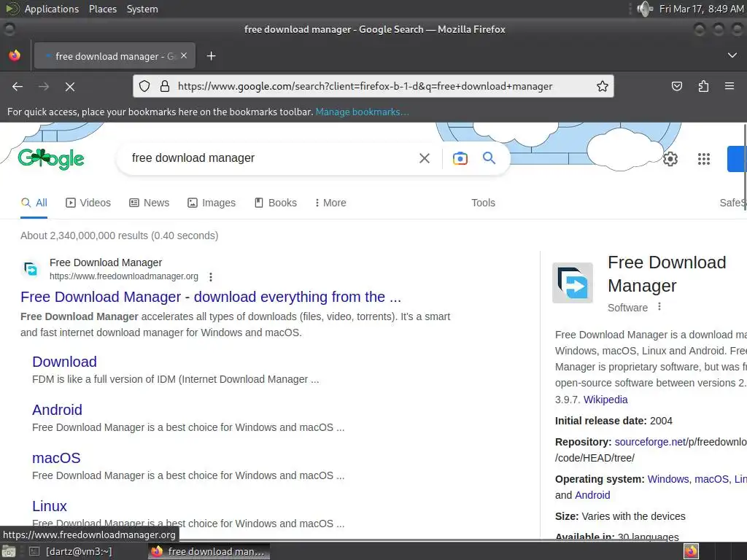Viewport: 747px width, 560px height.
Task: Click the Google shamrock logo
Action: pyautogui.click(x=51, y=158)
